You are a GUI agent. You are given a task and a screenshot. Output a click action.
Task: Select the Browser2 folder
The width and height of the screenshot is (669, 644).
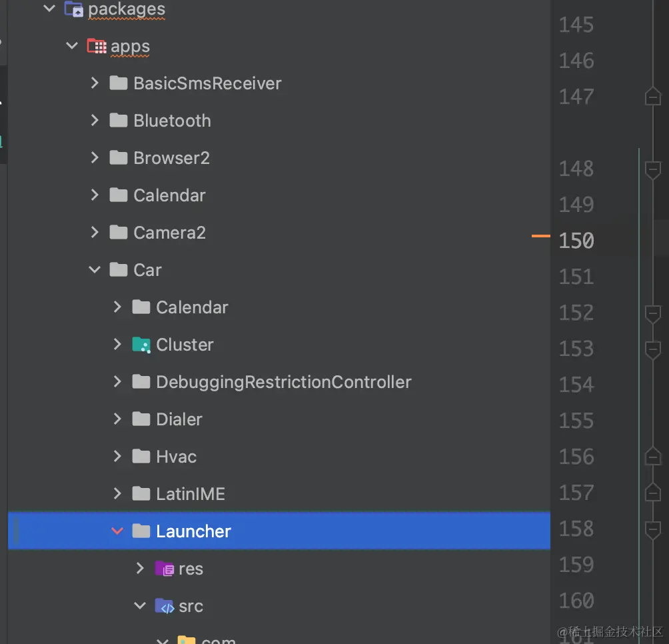(171, 158)
